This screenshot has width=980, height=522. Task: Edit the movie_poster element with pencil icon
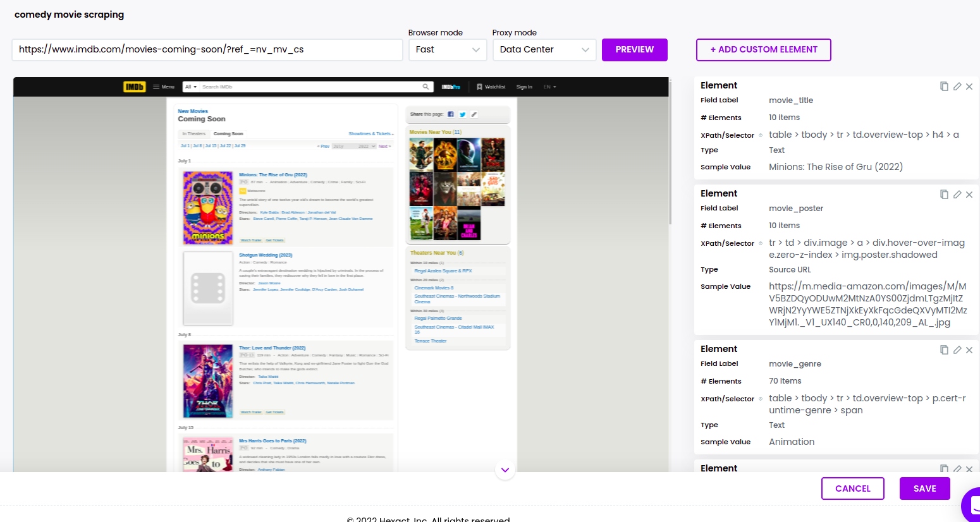957,195
